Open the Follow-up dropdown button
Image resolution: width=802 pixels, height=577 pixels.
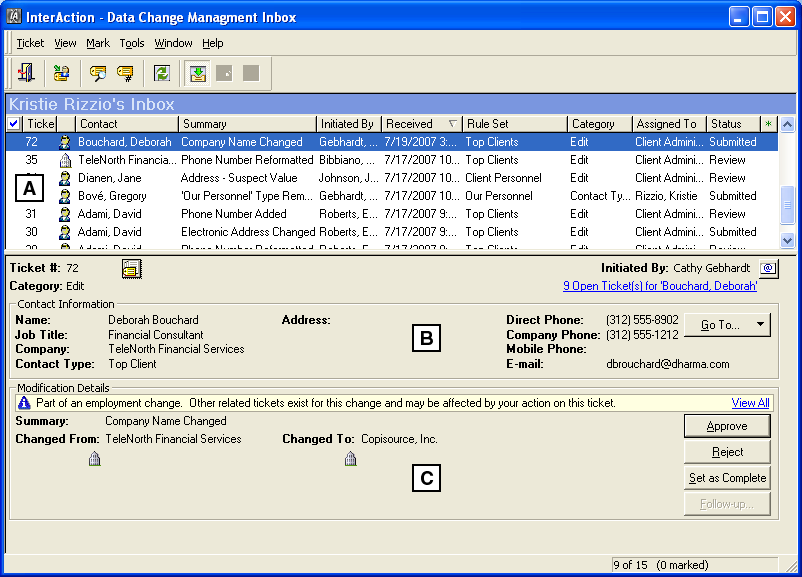click(x=727, y=503)
